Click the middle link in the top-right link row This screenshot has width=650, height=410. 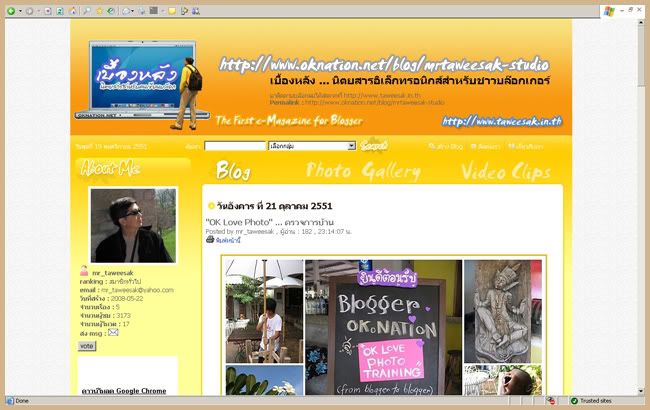pyautogui.click(x=485, y=146)
